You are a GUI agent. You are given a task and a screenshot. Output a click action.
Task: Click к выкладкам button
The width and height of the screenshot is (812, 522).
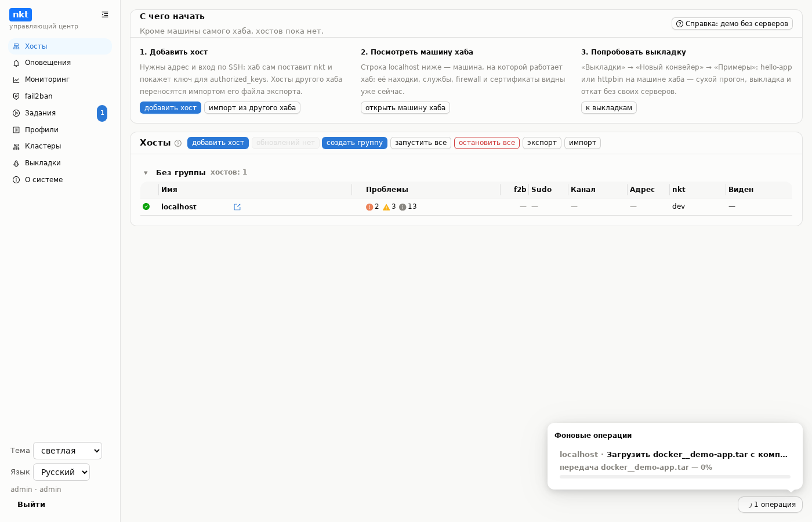pyautogui.click(x=609, y=108)
